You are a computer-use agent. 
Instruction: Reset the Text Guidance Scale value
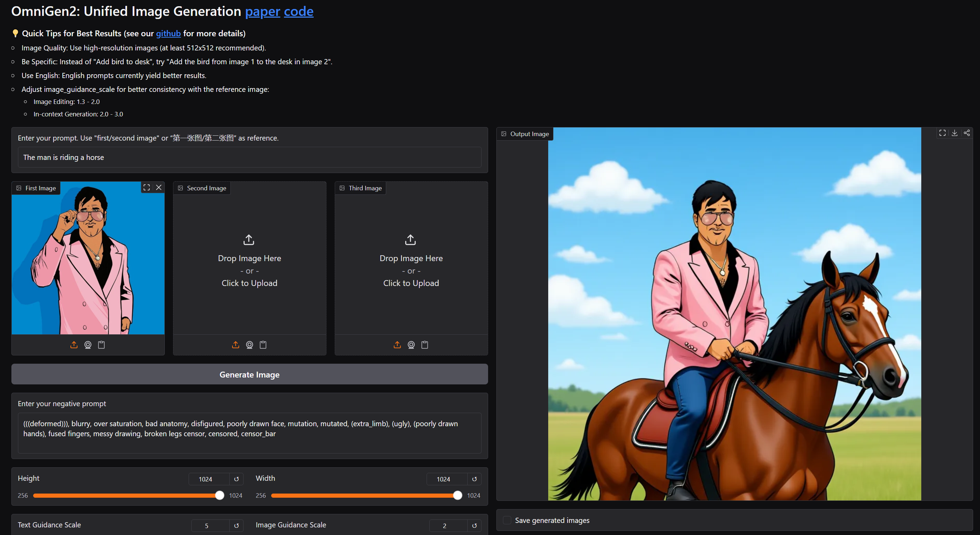[x=236, y=525]
